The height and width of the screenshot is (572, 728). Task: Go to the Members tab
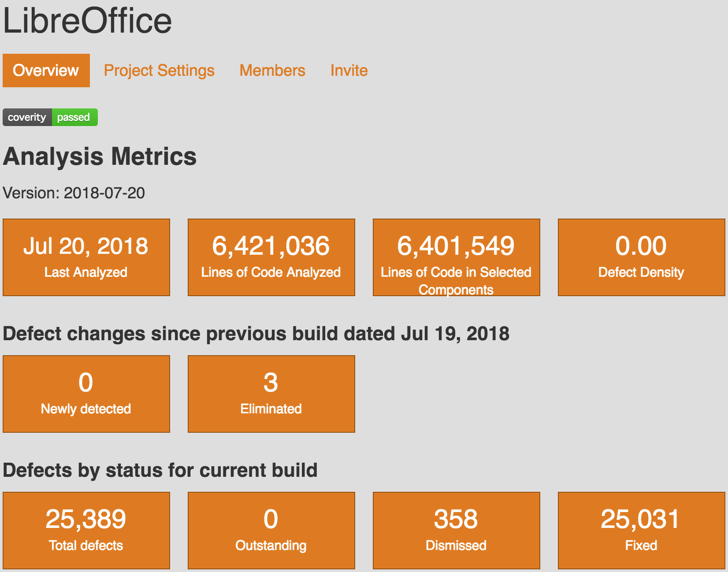coord(272,71)
